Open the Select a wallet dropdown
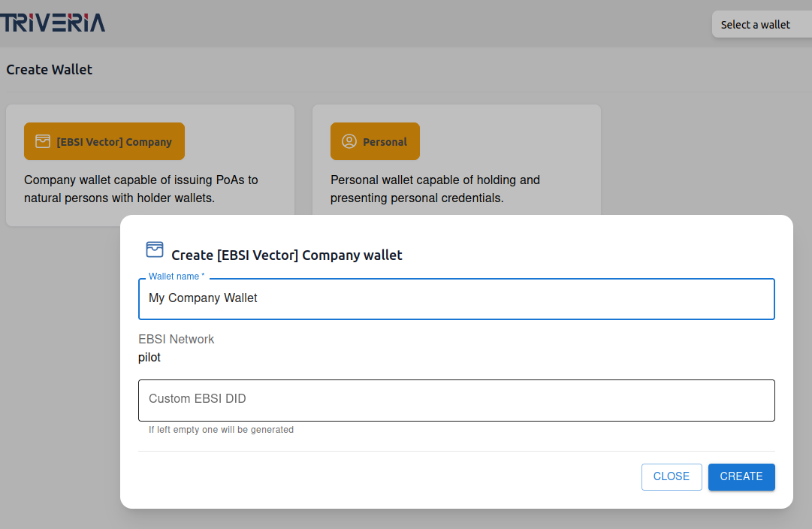Viewport: 812px width, 529px height. [761, 24]
